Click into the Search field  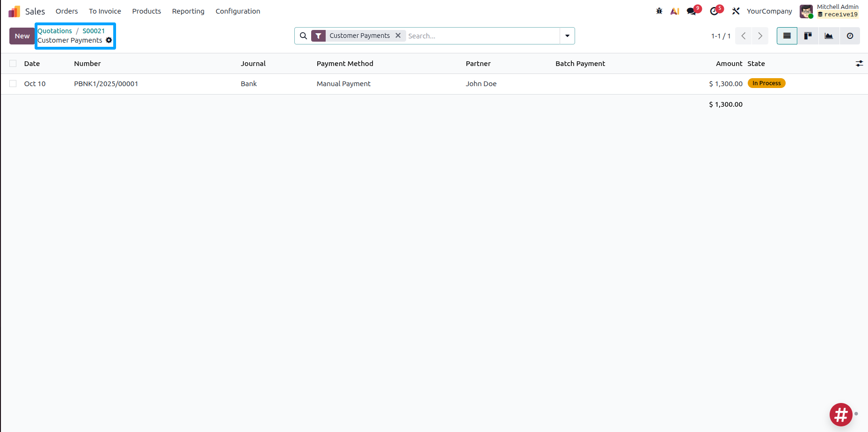pyautogui.click(x=482, y=36)
